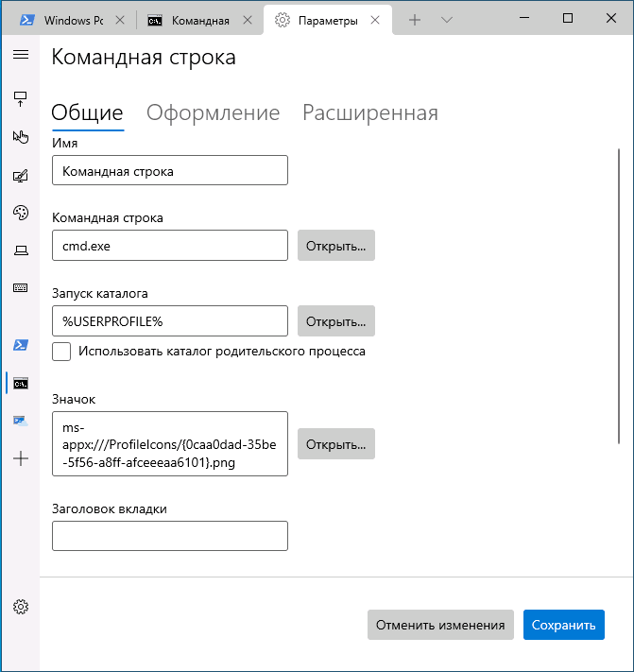Open the hamburger navigation menu

click(x=21, y=55)
